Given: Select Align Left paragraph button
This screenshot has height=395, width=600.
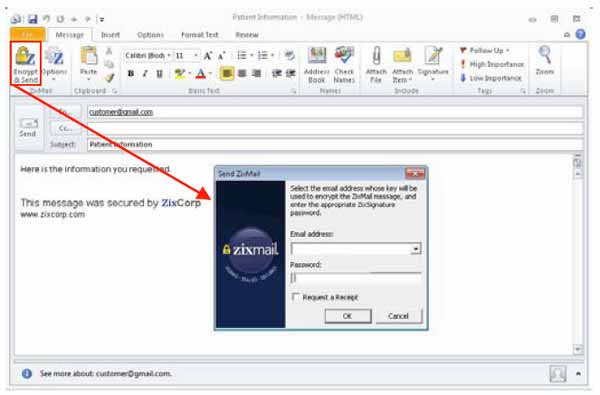Looking at the screenshot, I should (227, 73).
